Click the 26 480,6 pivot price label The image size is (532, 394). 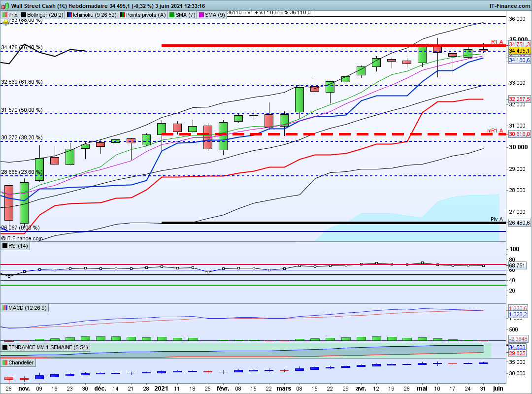(x=519, y=223)
